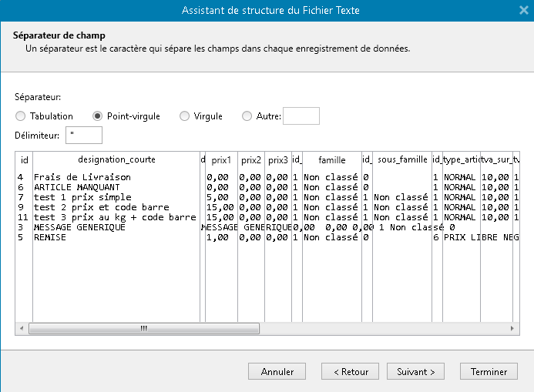Image resolution: width=534 pixels, height=392 pixels.
Task: Finish the wizard with Terminer
Action: (x=489, y=371)
